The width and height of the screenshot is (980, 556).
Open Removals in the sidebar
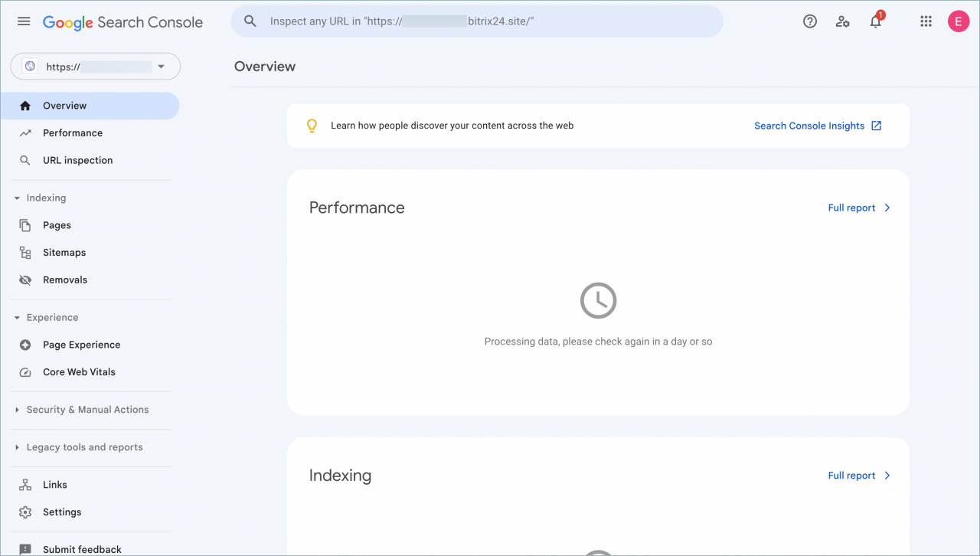pyautogui.click(x=65, y=280)
